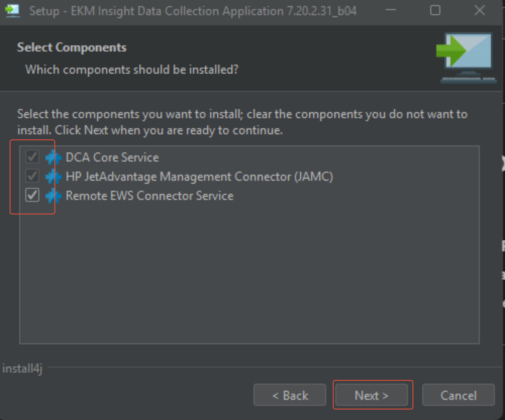Click the Back button

tap(290, 395)
